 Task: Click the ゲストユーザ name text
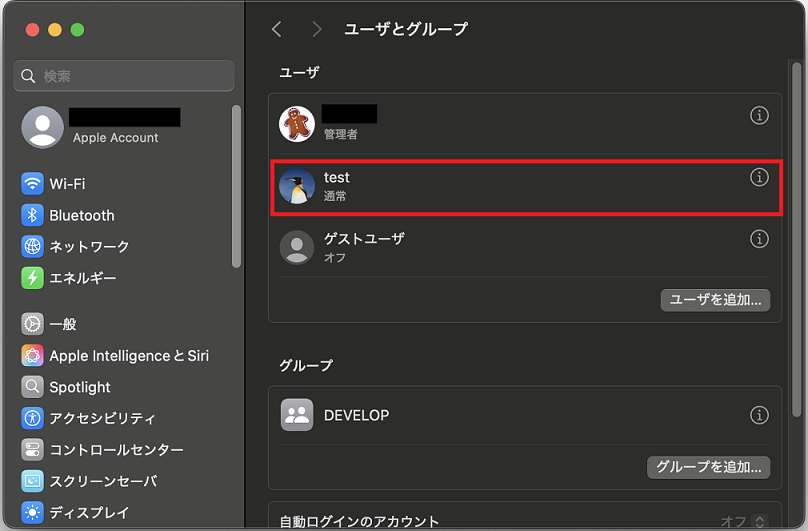(364, 239)
